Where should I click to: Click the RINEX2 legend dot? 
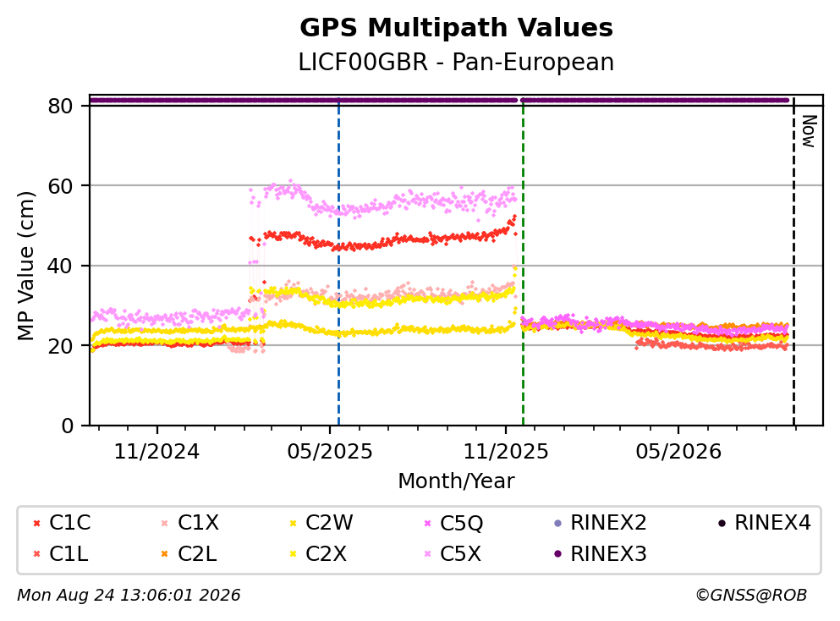pos(557,523)
